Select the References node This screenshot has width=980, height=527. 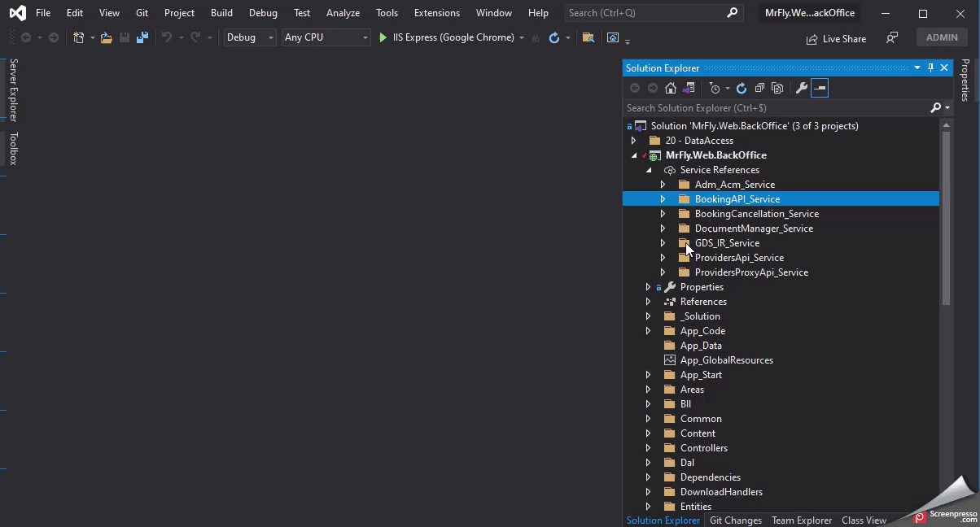[x=703, y=302]
